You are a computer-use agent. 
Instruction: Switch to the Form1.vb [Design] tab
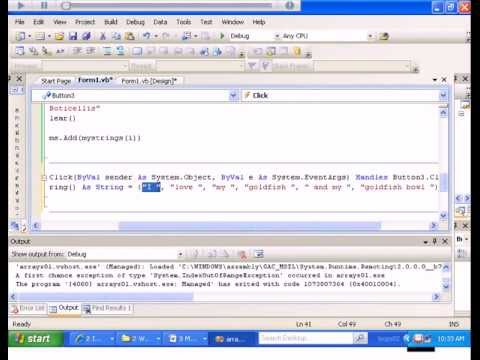point(149,81)
